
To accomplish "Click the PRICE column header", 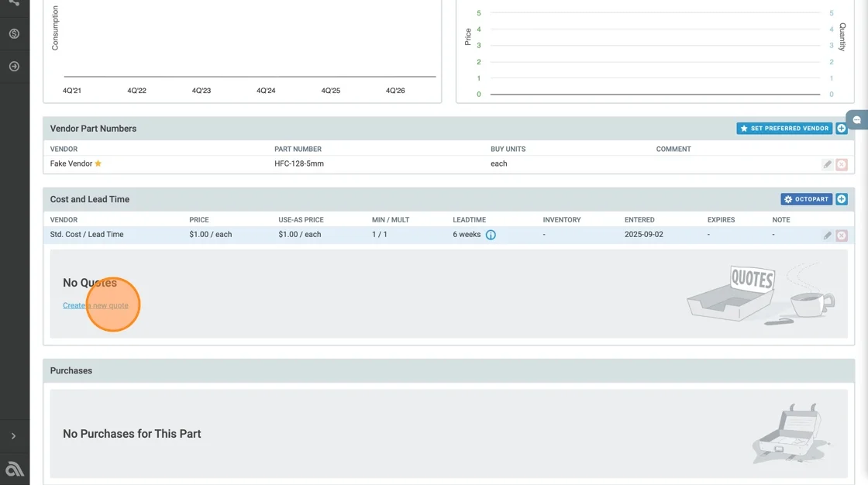I will point(199,220).
